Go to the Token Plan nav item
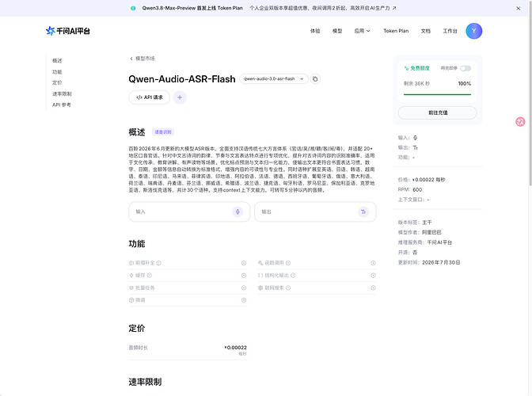 tap(396, 31)
